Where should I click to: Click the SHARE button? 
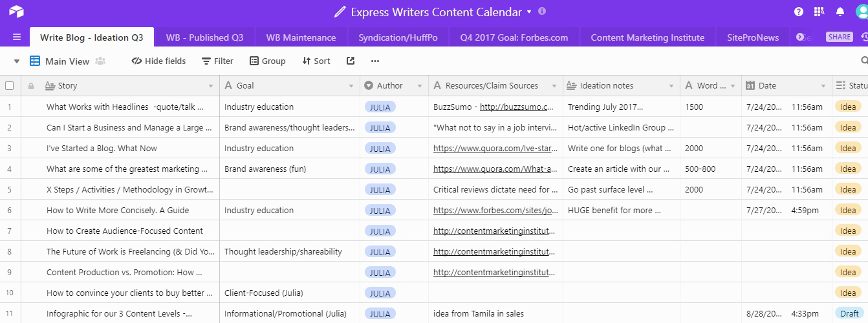[x=840, y=37]
